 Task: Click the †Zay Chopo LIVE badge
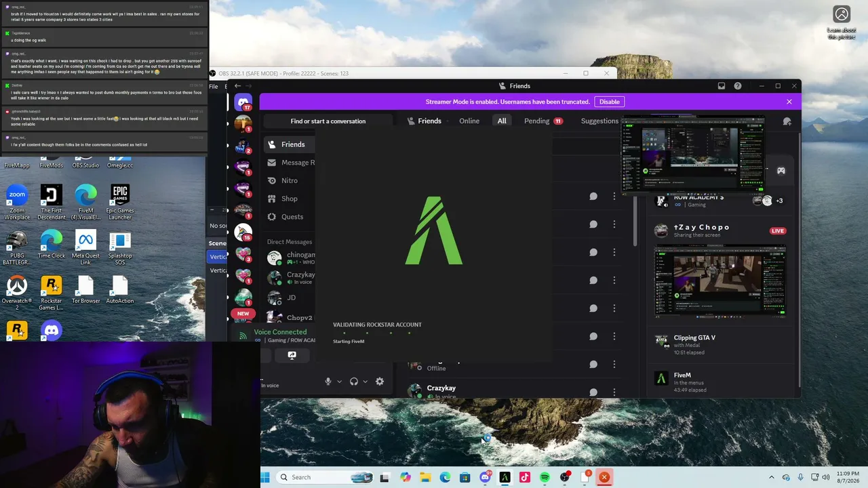coord(777,231)
